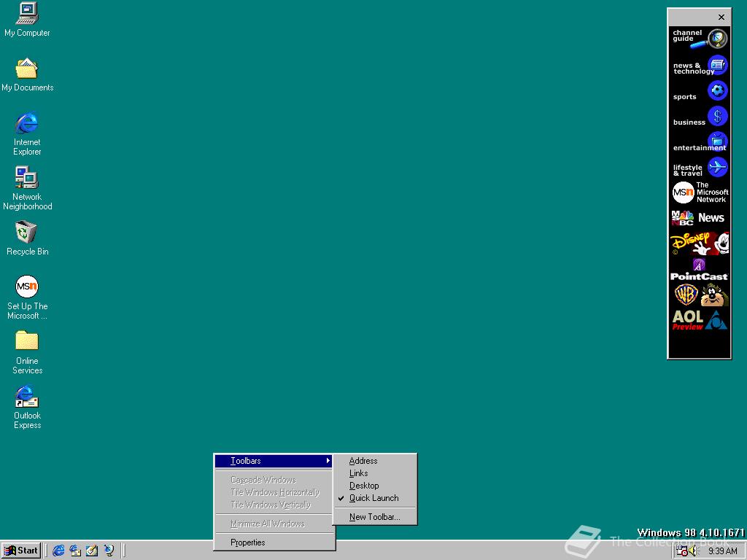Open the channel guide in Channel Bar
The width and height of the screenshot is (747, 560).
point(700,39)
